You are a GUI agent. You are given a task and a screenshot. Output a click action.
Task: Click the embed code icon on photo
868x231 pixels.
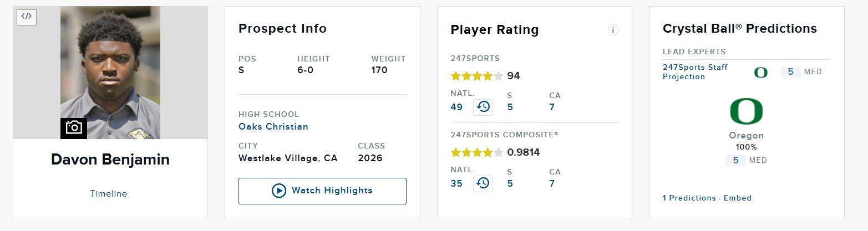tap(27, 17)
